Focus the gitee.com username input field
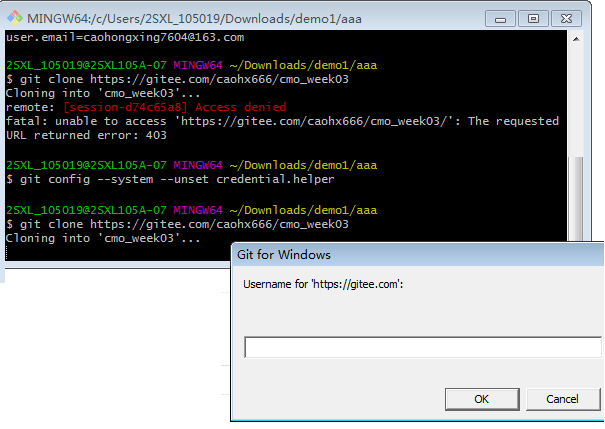 point(422,347)
